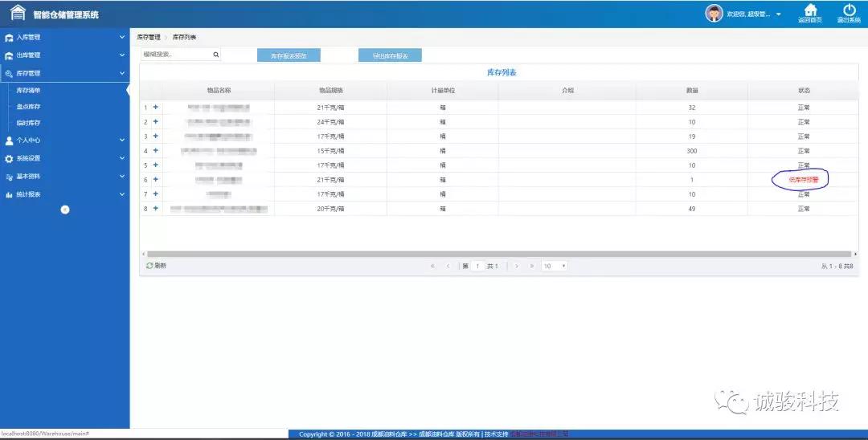Click the 个人中心 person icon
Screen dimensions: 868x440
pyautogui.click(x=9, y=141)
